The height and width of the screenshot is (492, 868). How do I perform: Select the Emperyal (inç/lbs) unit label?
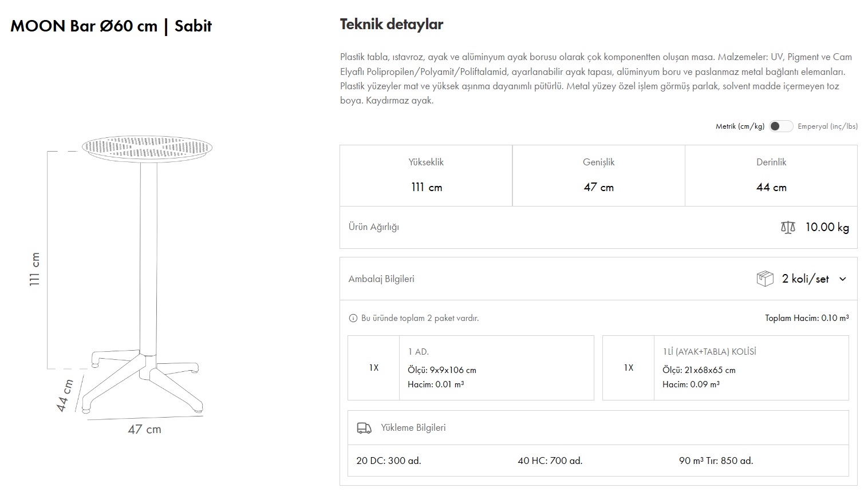point(827,126)
